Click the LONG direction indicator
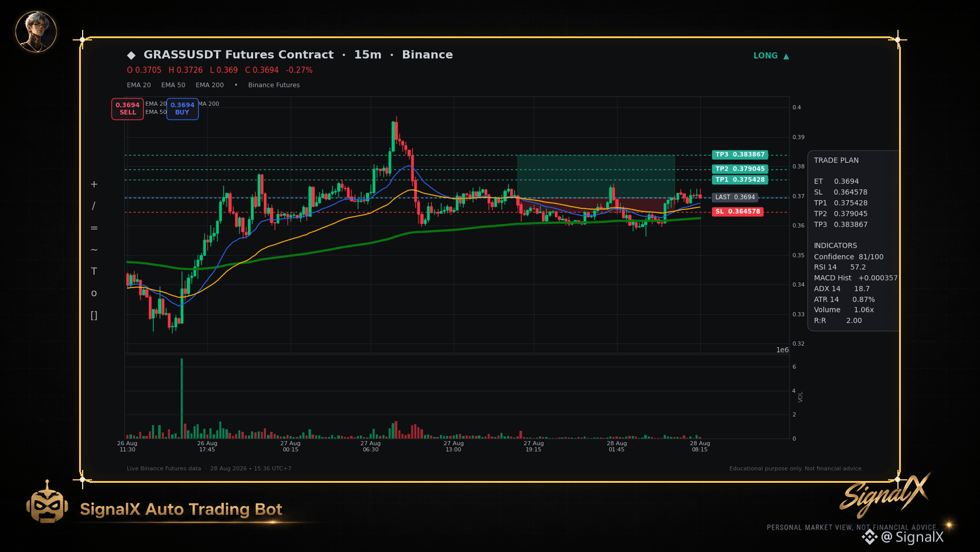This screenshot has width=980, height=552. click(x=765, y=56)
